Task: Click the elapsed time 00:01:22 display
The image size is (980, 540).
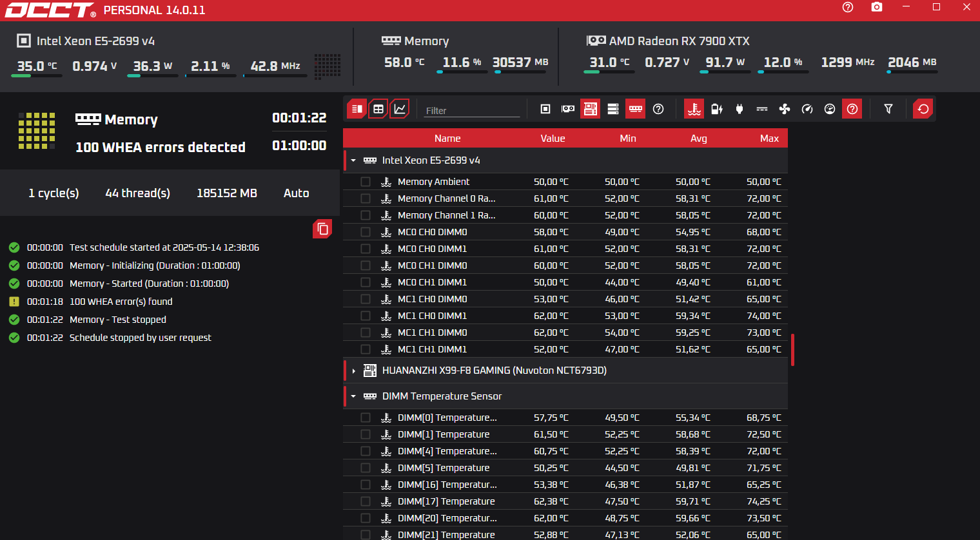Action: point(299,118)
